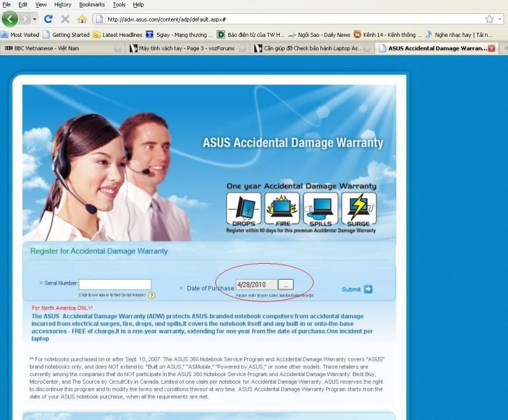508x420 pixels.
Task: Bookmark this page with the star icon
Action: coord(489,19)
